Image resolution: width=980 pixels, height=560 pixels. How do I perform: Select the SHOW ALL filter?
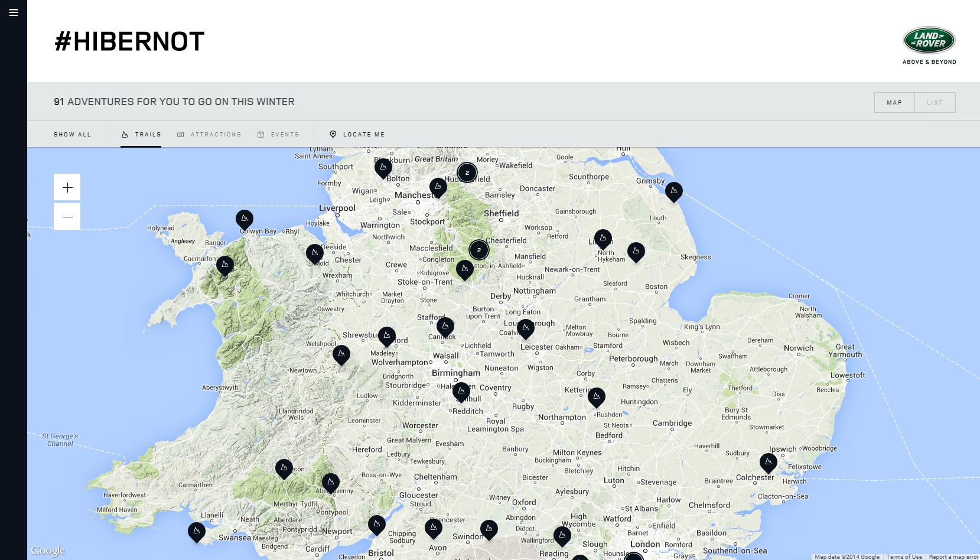[x=72, y=134]
